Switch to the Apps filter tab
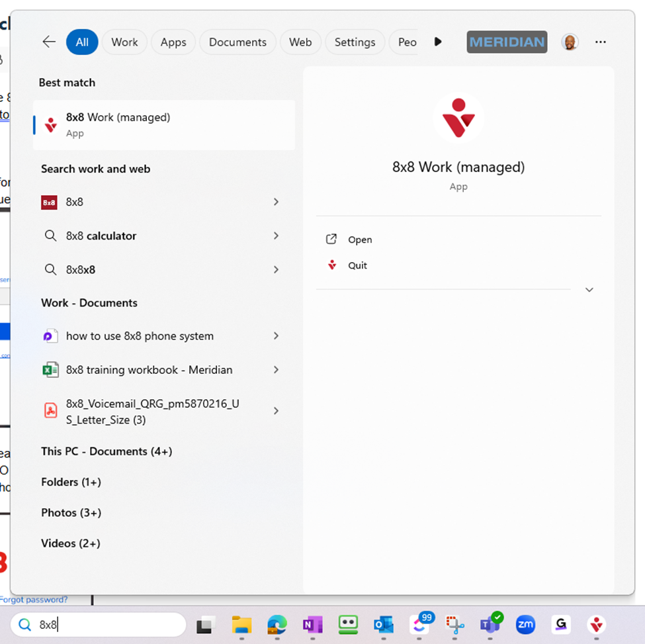Screen dimensions: 645x644 tap(173, 42)
